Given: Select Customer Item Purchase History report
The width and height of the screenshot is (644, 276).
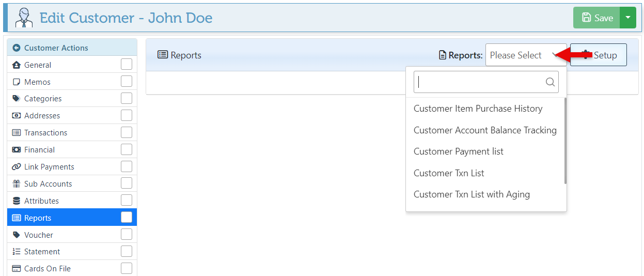Looking at the screenshot, I should point(478,109).
